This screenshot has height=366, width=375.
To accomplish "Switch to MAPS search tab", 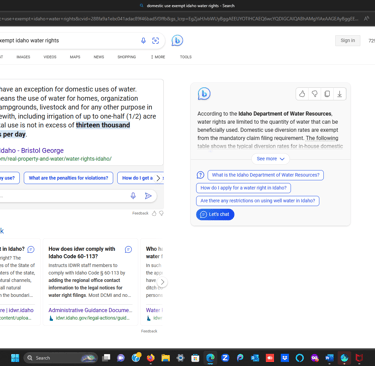I will click(75, 57).
